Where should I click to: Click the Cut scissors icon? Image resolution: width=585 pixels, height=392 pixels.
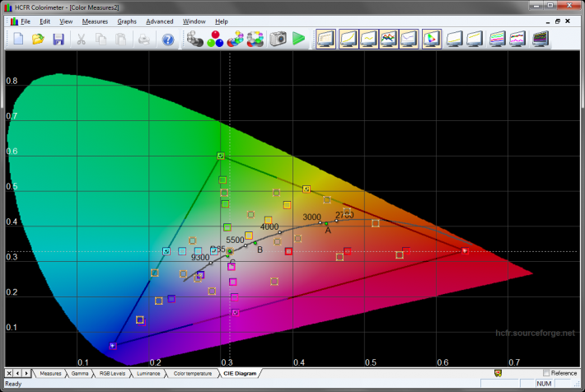point(81,39)
